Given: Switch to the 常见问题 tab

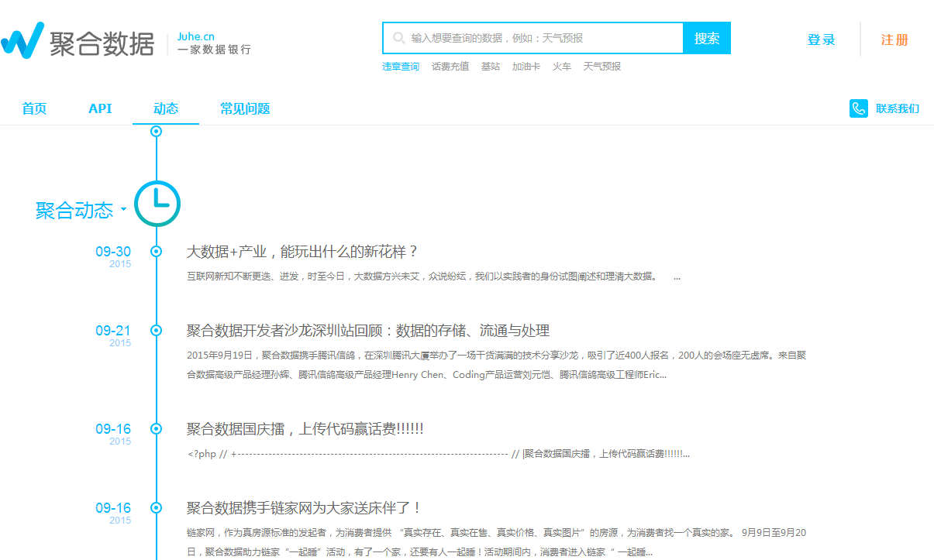Looking at the screenshot, I should (245, 108).
